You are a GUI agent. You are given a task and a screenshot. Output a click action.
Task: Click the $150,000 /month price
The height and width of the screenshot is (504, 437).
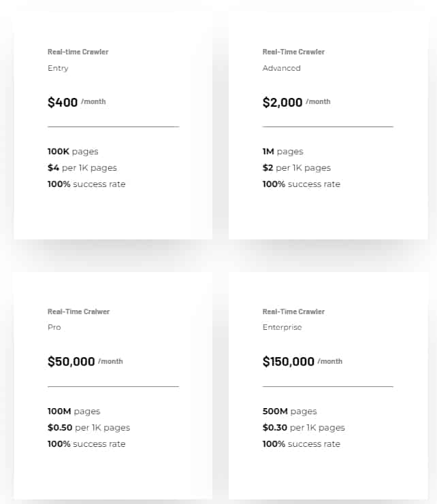point(302,362)
